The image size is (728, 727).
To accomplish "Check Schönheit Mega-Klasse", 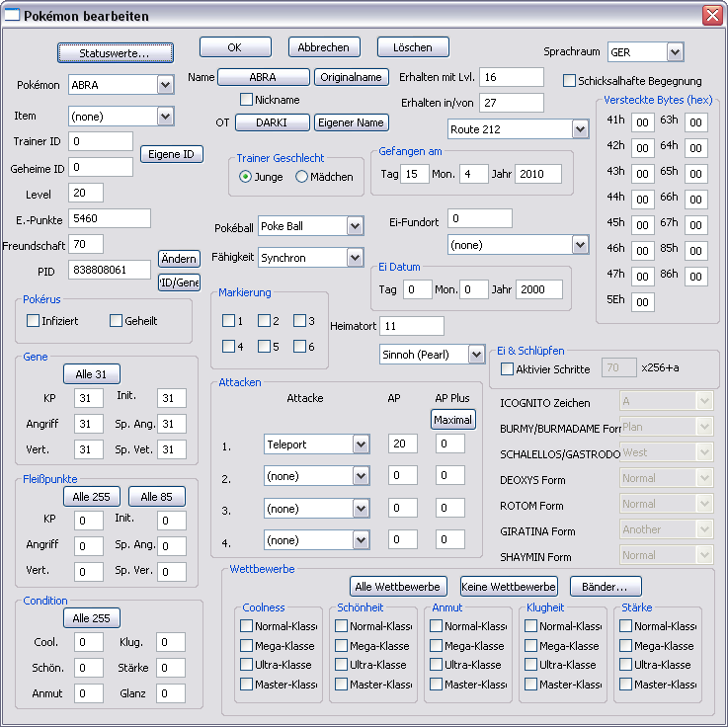I will [341, 645].
